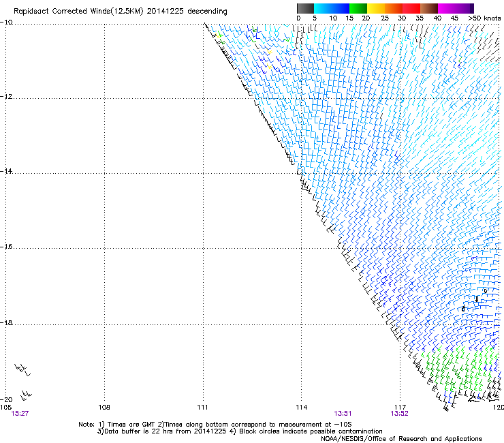Screen dimensions: 504x443
Task: Click the -10 latitude axis label
Action: (x=6, y=22)
